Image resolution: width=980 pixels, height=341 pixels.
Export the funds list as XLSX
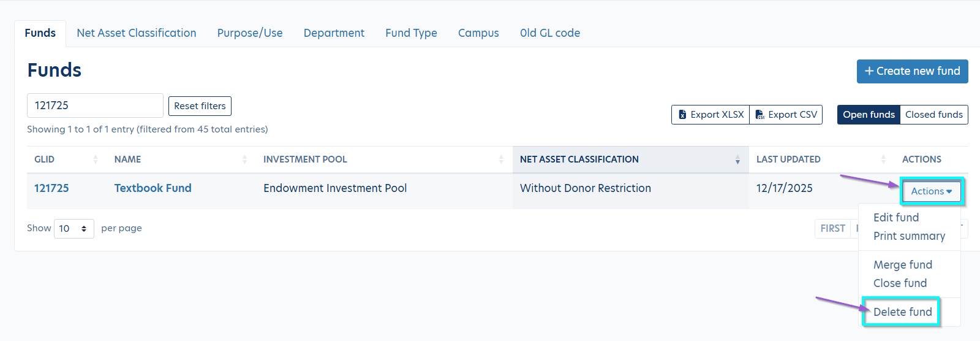(x=710, y=115)
